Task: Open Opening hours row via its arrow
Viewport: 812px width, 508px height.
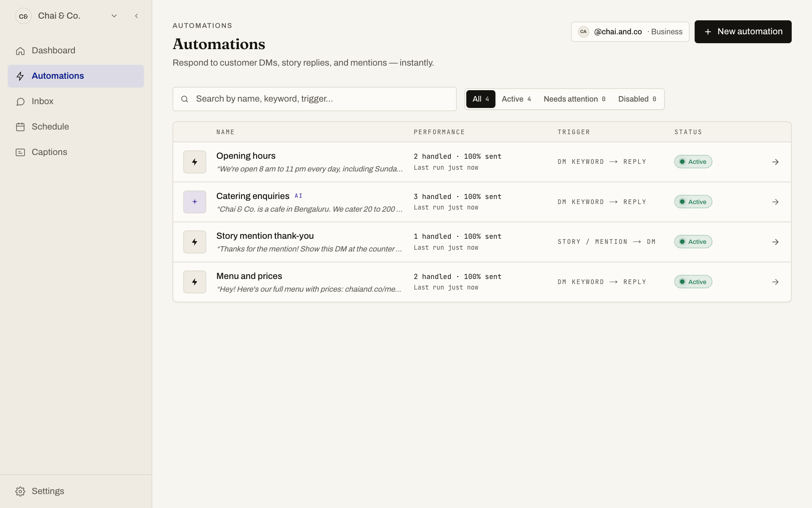Action: click(775, 162)
